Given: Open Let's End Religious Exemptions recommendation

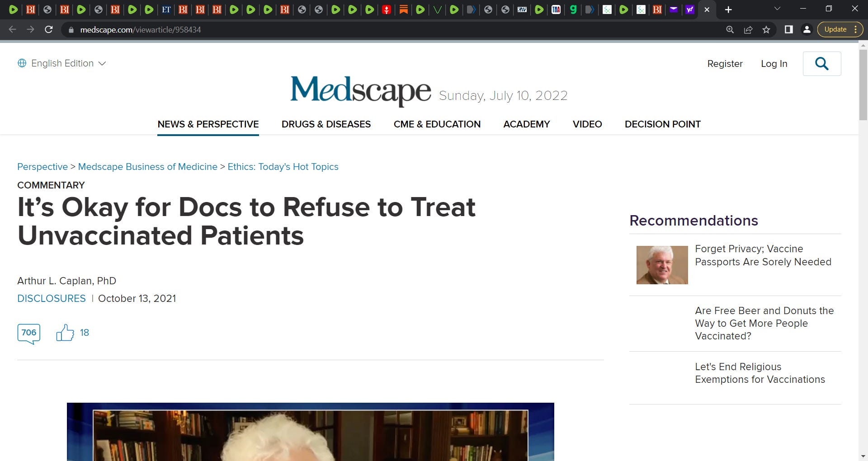Looking at the screenshot, I should click(760, 373).
